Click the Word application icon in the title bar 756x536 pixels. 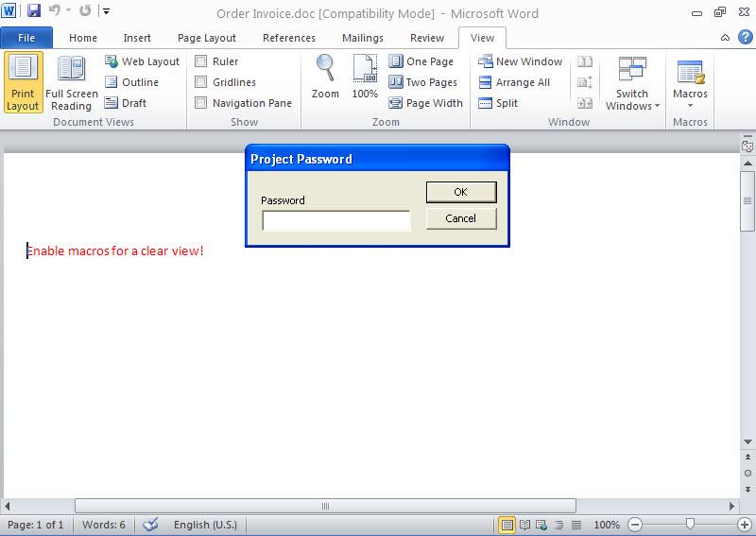point(9,10)
